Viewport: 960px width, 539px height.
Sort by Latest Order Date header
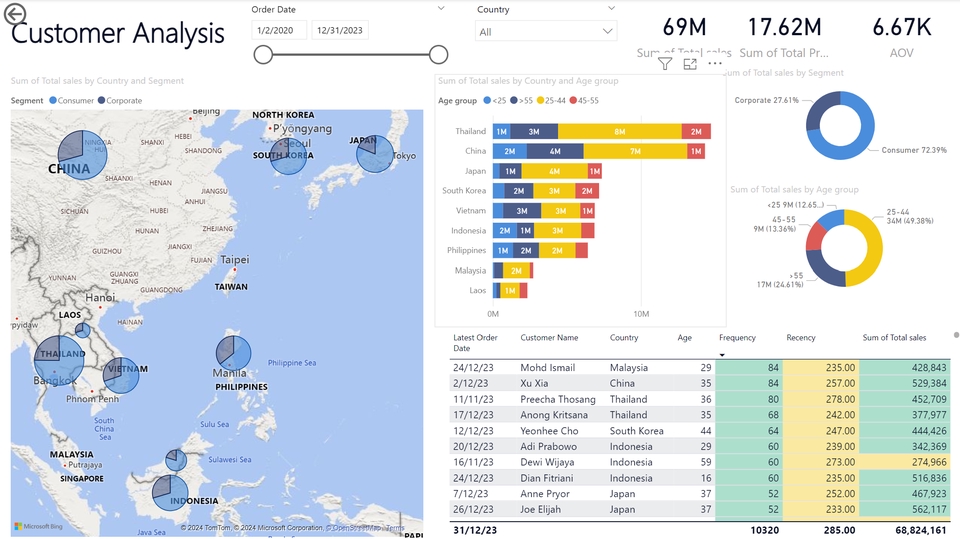[475, 342]
